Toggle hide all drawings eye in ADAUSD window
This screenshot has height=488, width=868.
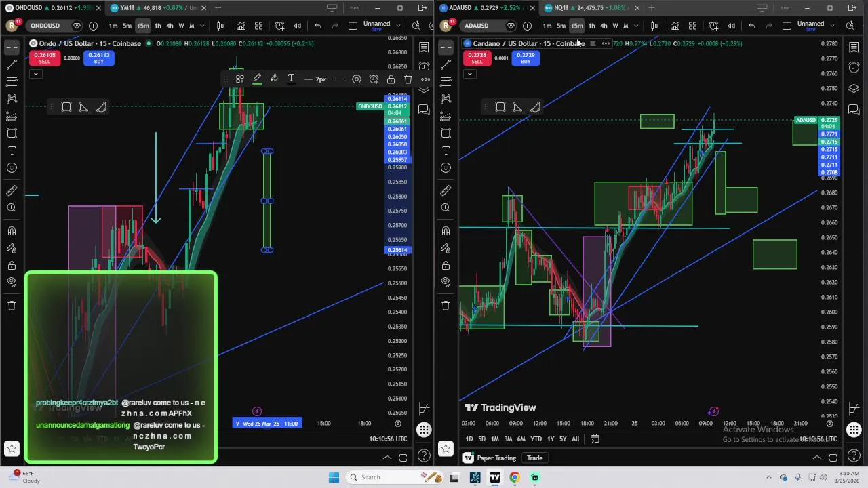coord(446,282)
